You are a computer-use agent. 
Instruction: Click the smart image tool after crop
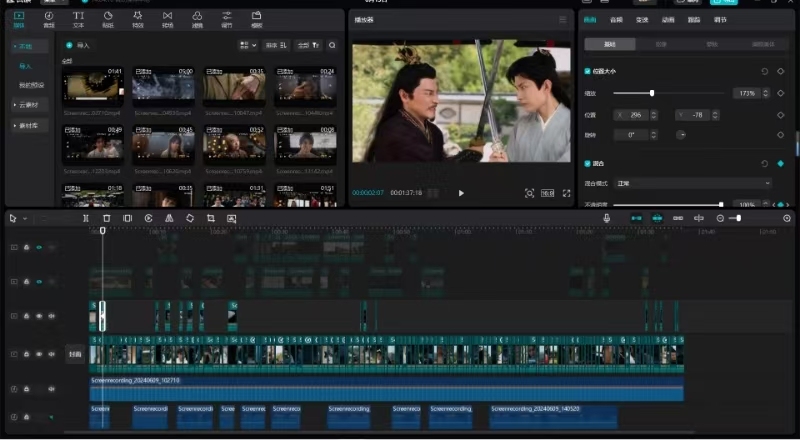coord(232,218)
